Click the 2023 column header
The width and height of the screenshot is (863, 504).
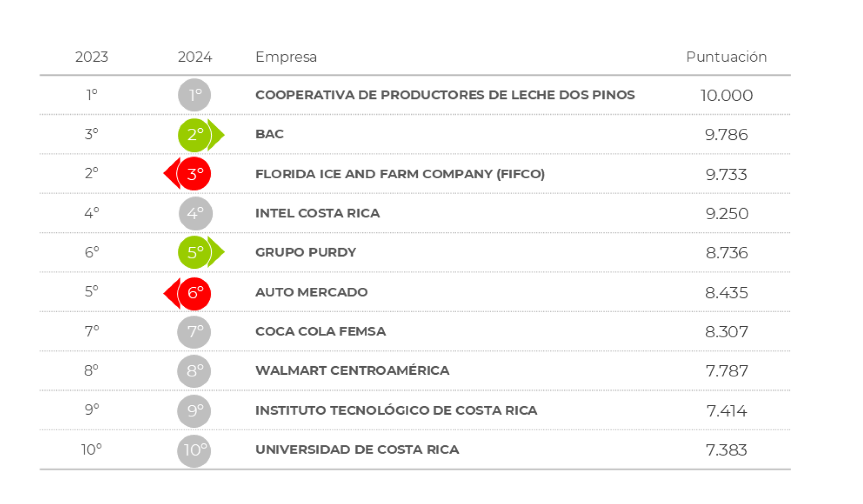(91, 57)
